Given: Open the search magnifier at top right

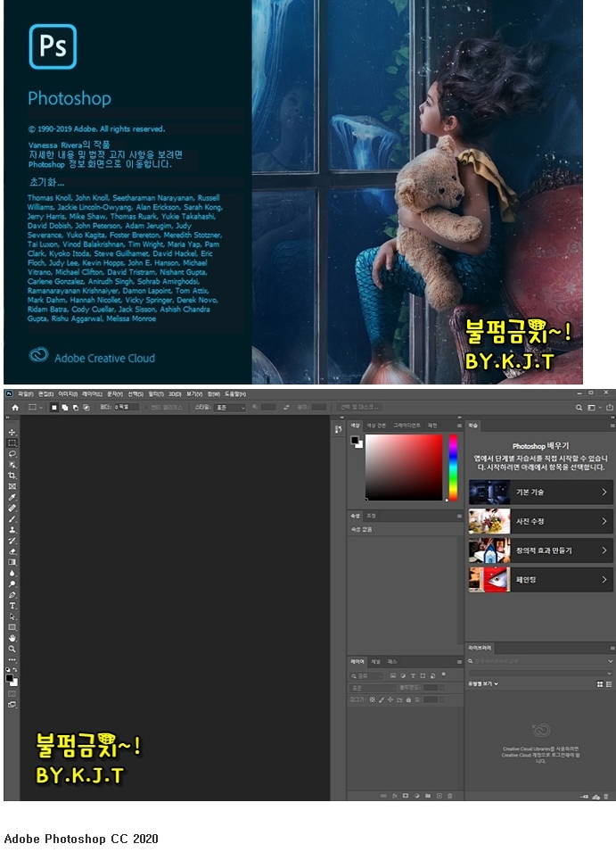Looking at the screenshot, I should 579,407.
